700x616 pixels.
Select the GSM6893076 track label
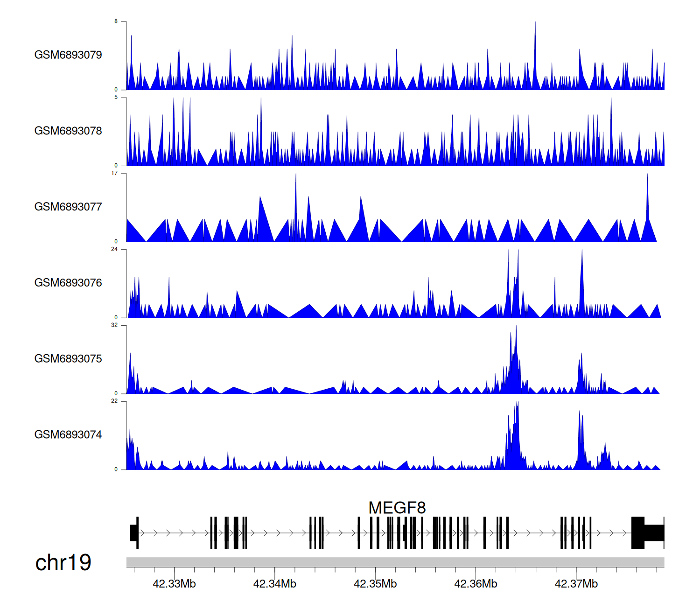(x=68, y=283)
